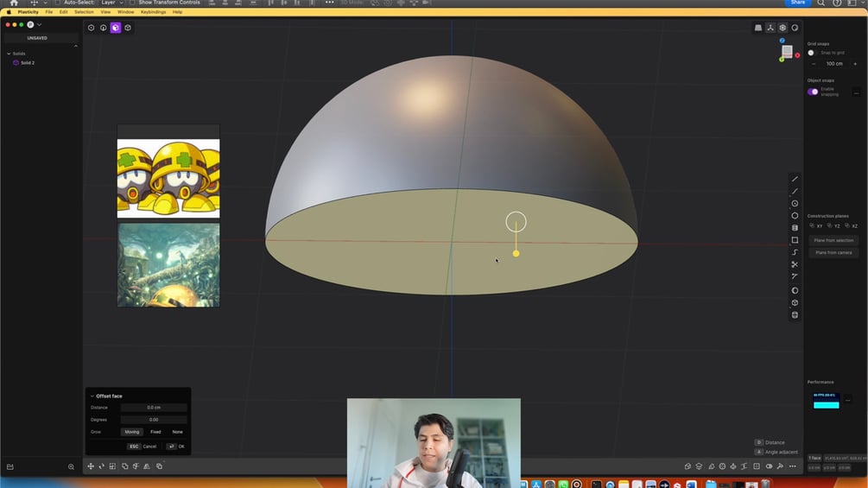Select the Rectangle tool in right toolbar
This screenshot has width=868, height=488.
(x=795, y=240)
